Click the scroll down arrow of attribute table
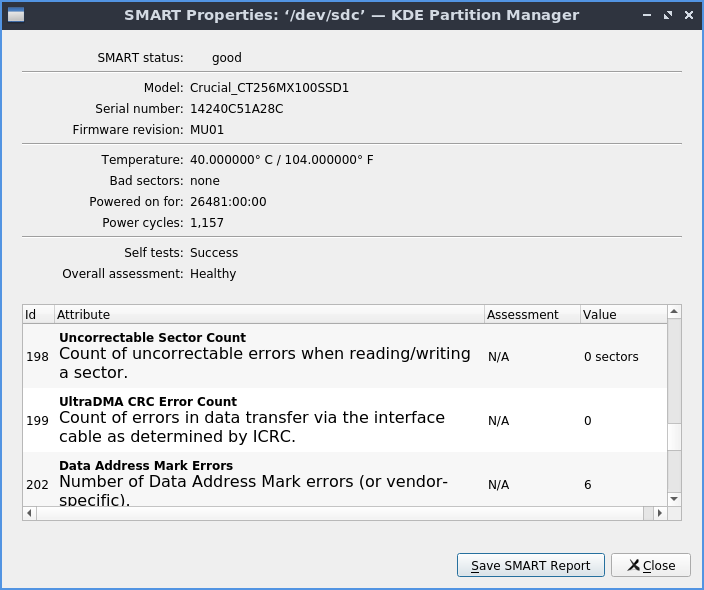 click(674, 498)
